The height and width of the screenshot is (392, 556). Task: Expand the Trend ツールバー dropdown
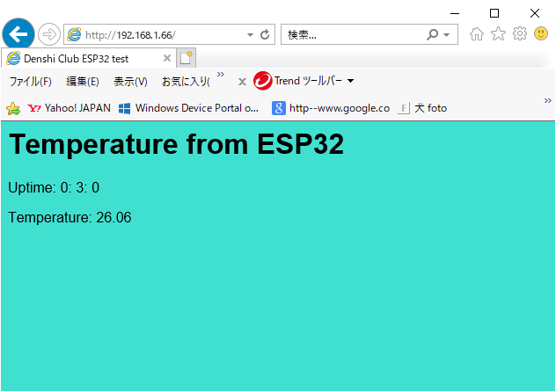click(x=351, y=81)
